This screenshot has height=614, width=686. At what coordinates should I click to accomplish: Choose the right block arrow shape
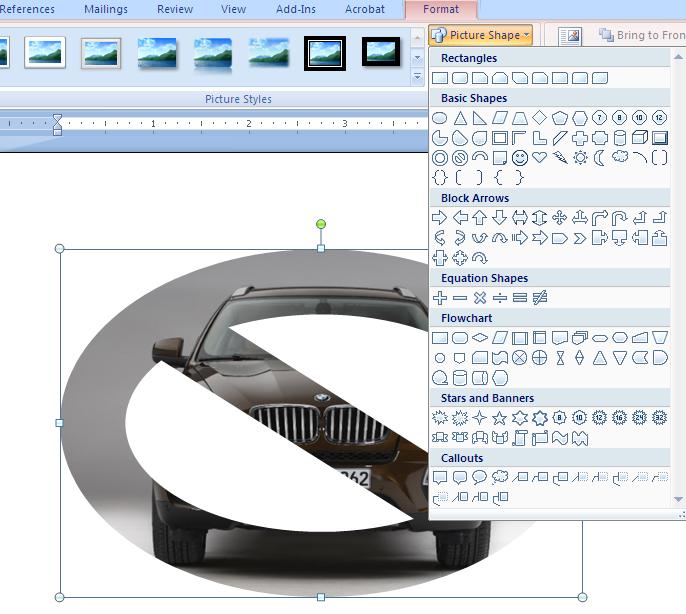(439, 218)
